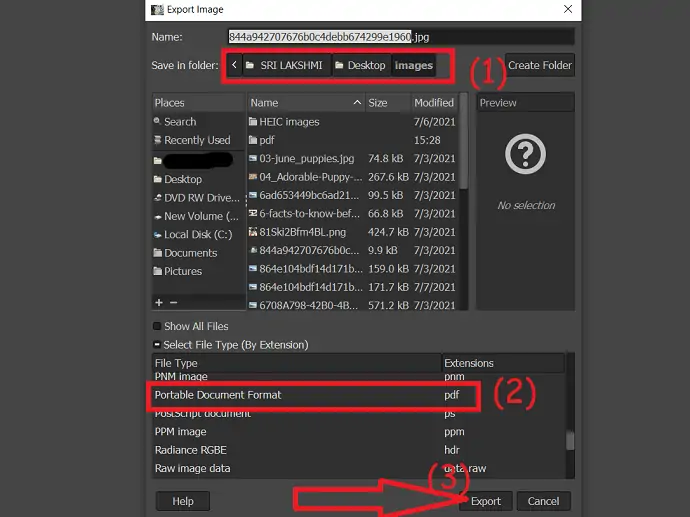The height and width of the screenshot is (517, 690).
Task: Click Create Folder button
Action: pos(540,65)
